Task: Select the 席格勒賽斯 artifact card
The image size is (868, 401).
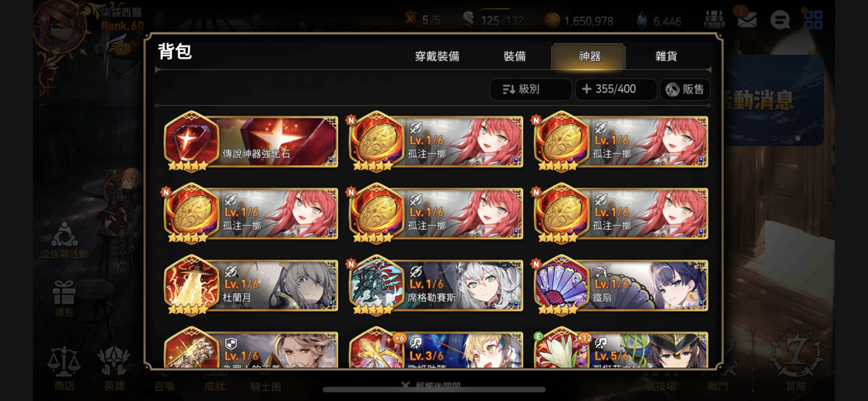Action: [436, 285]
